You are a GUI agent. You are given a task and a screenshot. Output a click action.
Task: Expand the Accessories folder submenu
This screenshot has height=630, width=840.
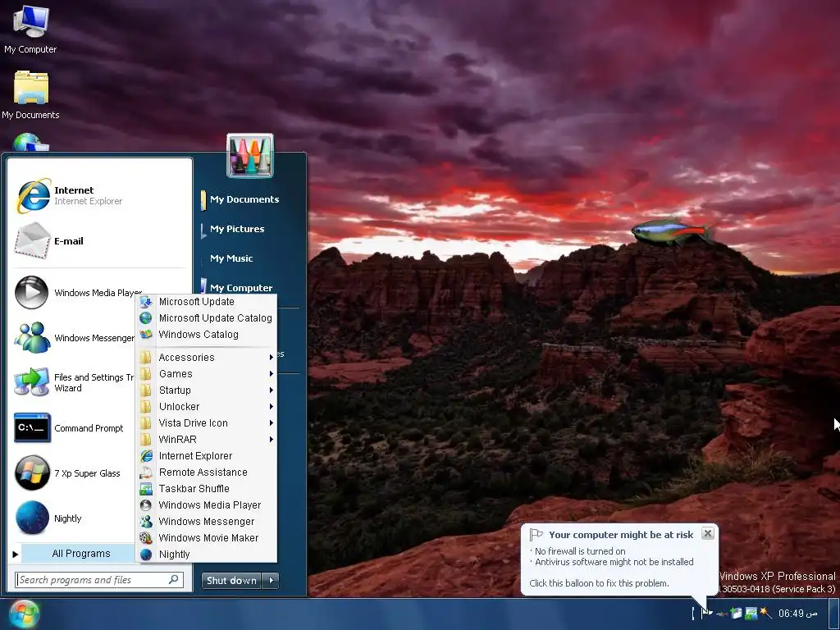207,358
